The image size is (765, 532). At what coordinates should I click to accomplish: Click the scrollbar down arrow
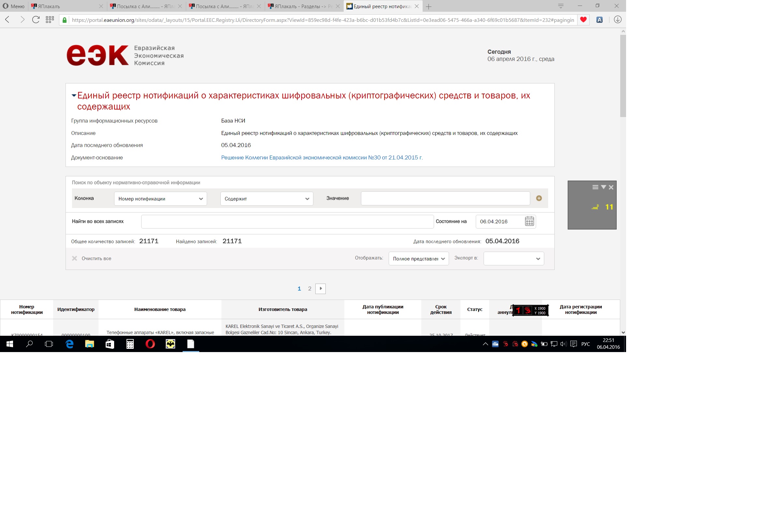point(623,332)
